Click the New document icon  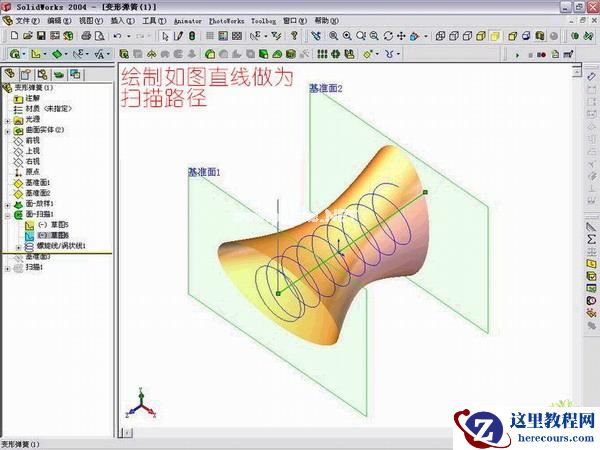pyautogui.click(x=14, y=36)
